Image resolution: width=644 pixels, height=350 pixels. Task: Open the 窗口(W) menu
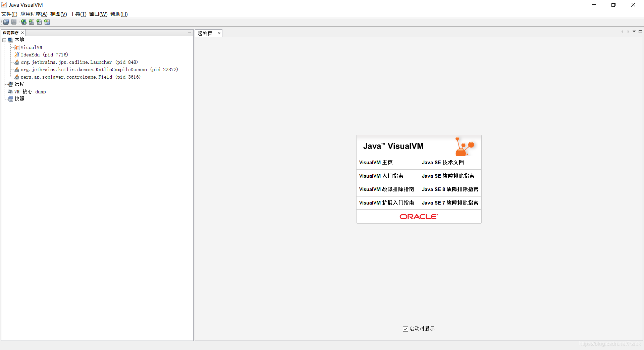tap(98, 14)
